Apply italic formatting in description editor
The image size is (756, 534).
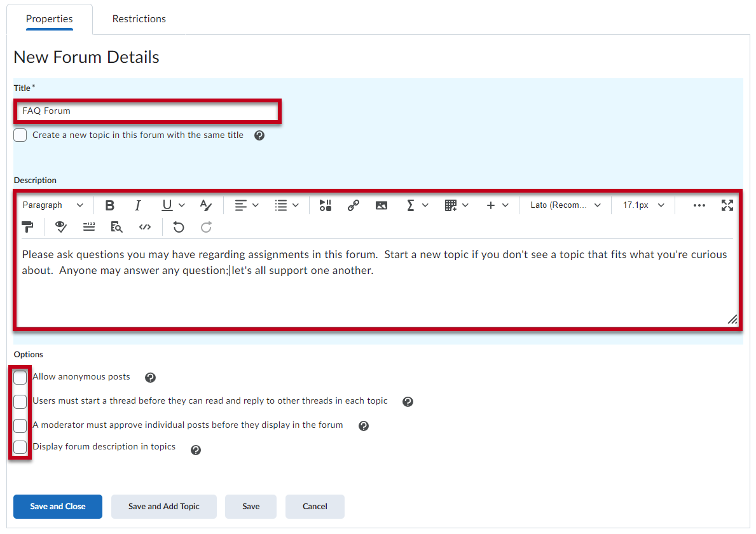click(x=137, y=205)
